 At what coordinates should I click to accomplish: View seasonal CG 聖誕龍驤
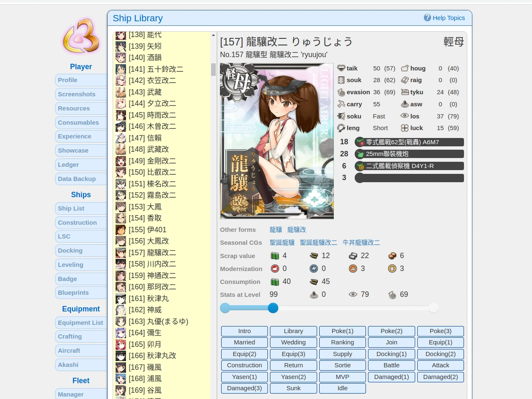282,243
